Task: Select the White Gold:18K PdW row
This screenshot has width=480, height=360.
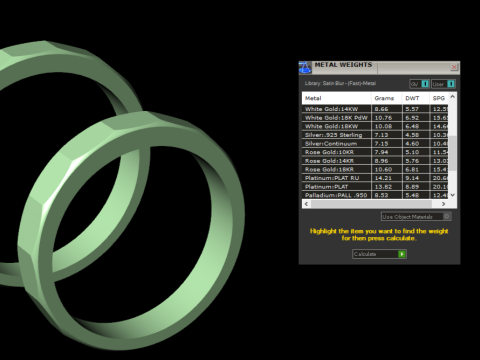Action: tap(375, 118)
